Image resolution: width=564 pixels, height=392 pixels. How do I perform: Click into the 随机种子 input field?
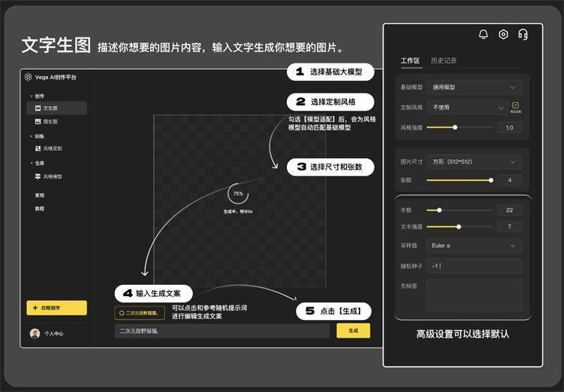click(x=474, y=266)
